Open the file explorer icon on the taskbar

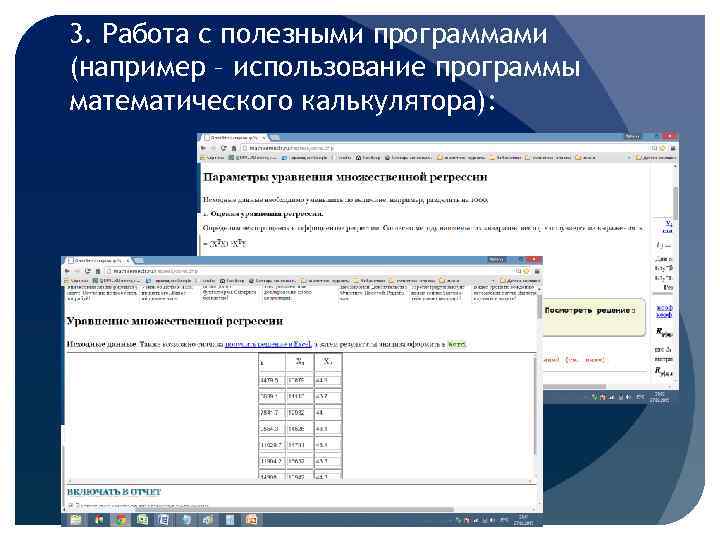tap(76, 520)
